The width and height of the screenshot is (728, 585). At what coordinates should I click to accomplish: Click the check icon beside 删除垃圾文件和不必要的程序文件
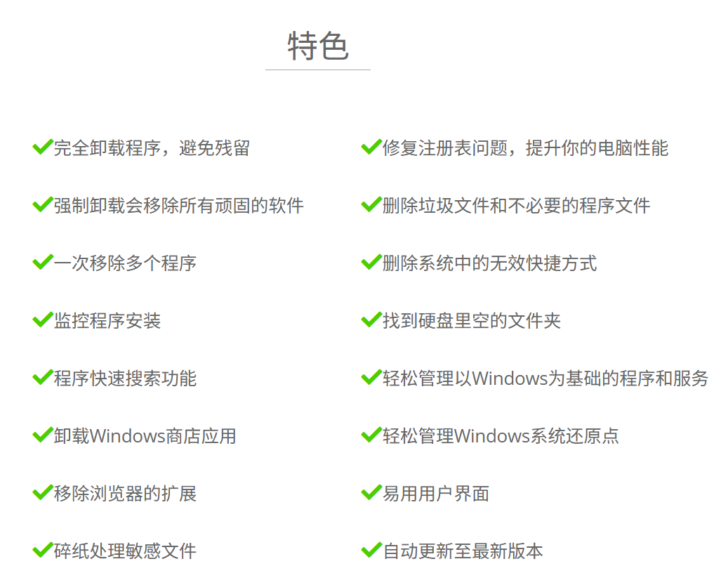click(x=371, y=205)
